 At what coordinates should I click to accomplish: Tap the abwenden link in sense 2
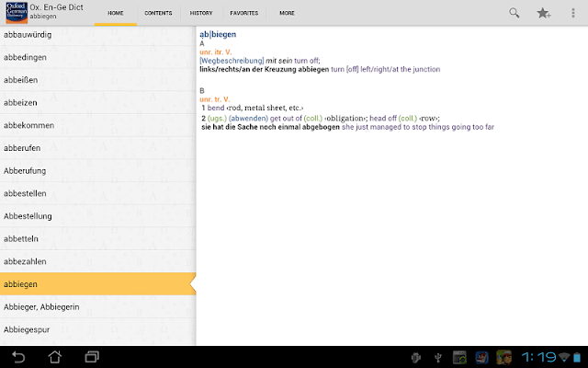[248, 119]
